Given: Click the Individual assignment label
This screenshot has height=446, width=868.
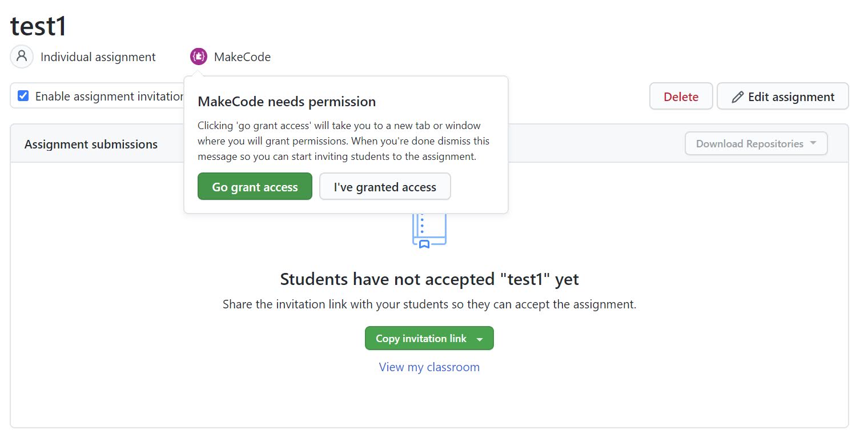Looking at the screenshot, I should tap(98, 57).
